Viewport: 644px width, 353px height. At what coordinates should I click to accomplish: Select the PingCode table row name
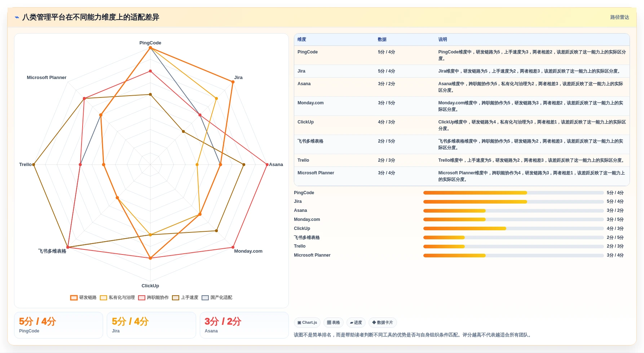(x=308, y=52)
